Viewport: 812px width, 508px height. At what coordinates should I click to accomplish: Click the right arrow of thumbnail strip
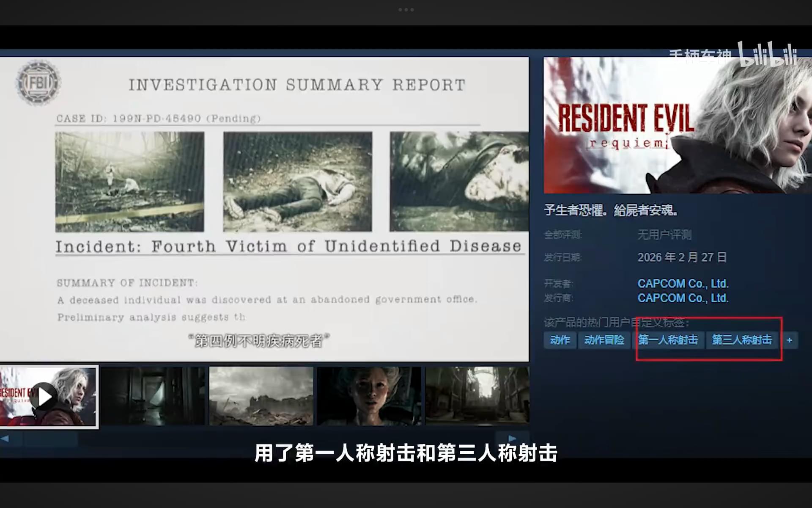(512, 439)
